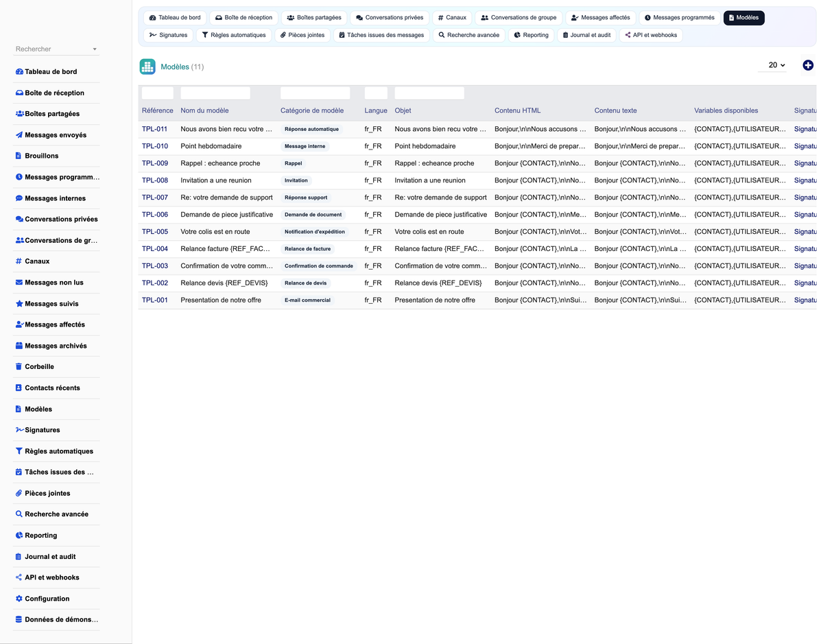Click the Tableau de bord sidebar icon

(x=19, y=71)
